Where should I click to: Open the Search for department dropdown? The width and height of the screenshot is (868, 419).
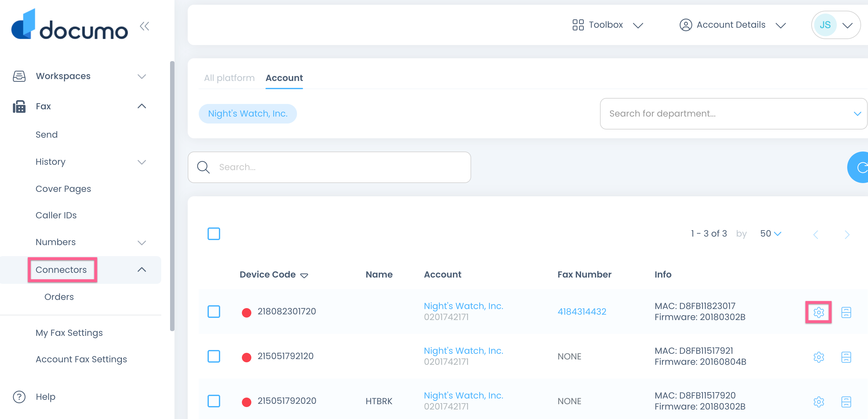tap(733, 114)
